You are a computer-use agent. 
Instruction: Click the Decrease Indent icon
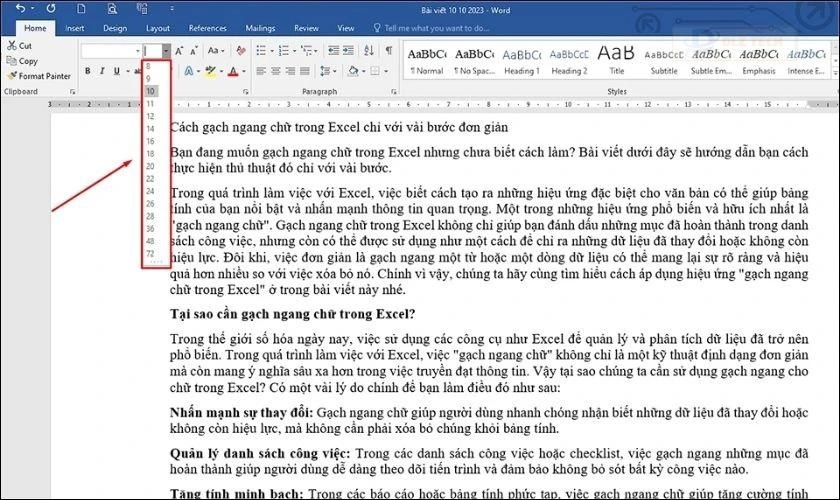[x=333, y=50]
